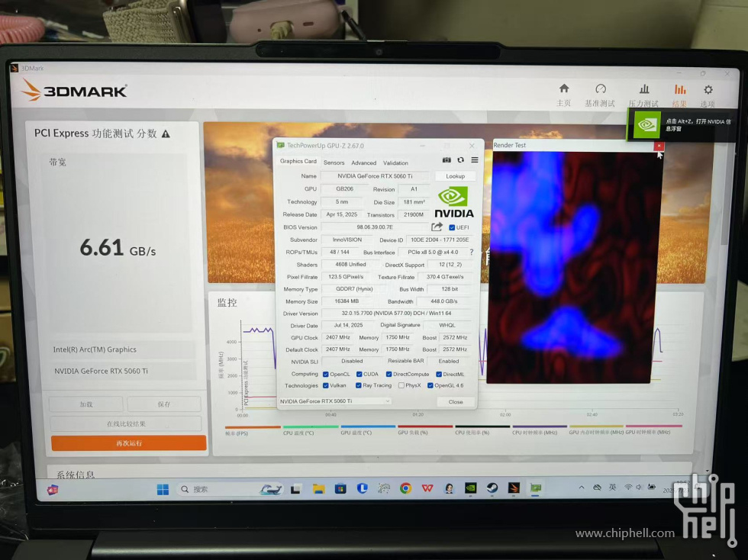
Task: Click the Close button in GPU-Z
Action: pyautogui.click(x=456, y=401)
